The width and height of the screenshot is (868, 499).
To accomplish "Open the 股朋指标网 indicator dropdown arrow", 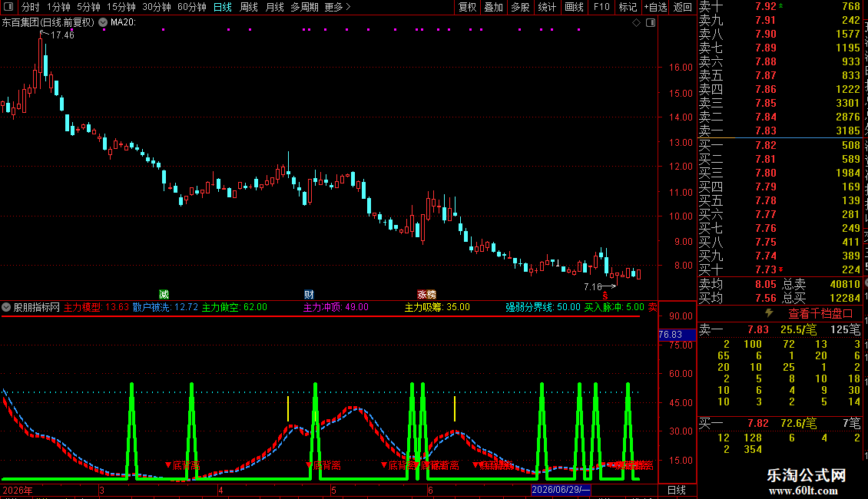I will 6,307.
